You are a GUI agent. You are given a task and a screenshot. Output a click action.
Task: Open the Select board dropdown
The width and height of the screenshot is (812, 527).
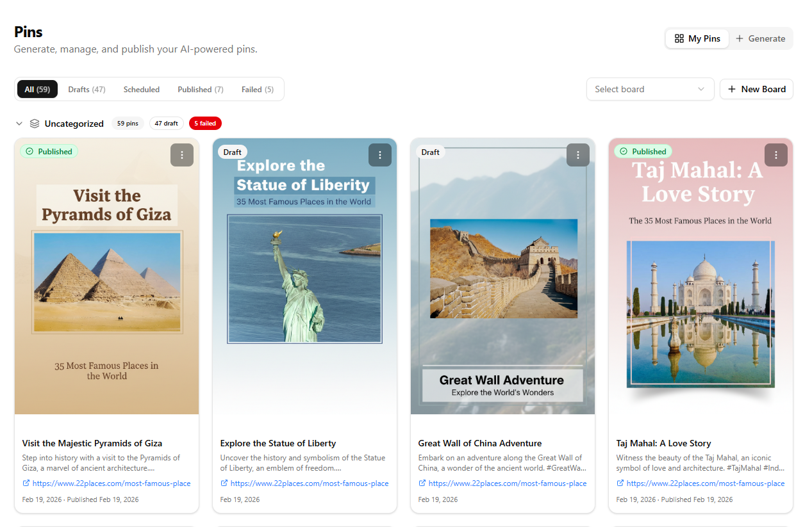650,89
